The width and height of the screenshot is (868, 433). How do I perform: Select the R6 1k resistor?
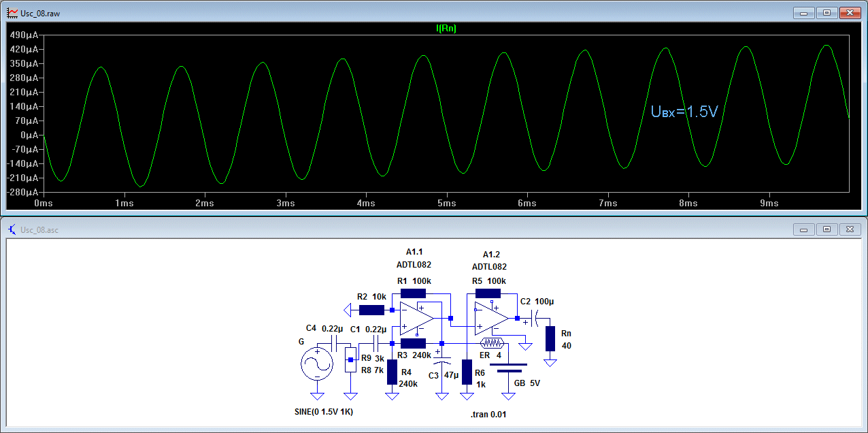[x=467, y=372]
